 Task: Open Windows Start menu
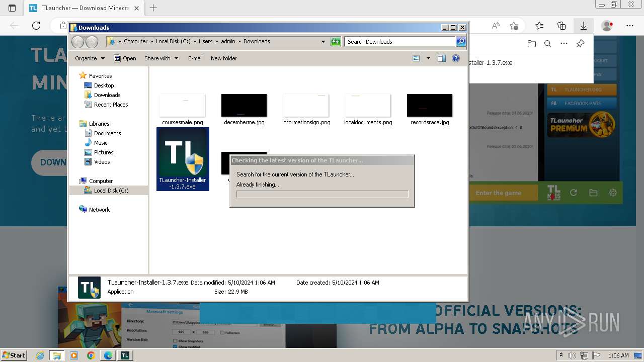pyautogui.click(x=14, y=355)
